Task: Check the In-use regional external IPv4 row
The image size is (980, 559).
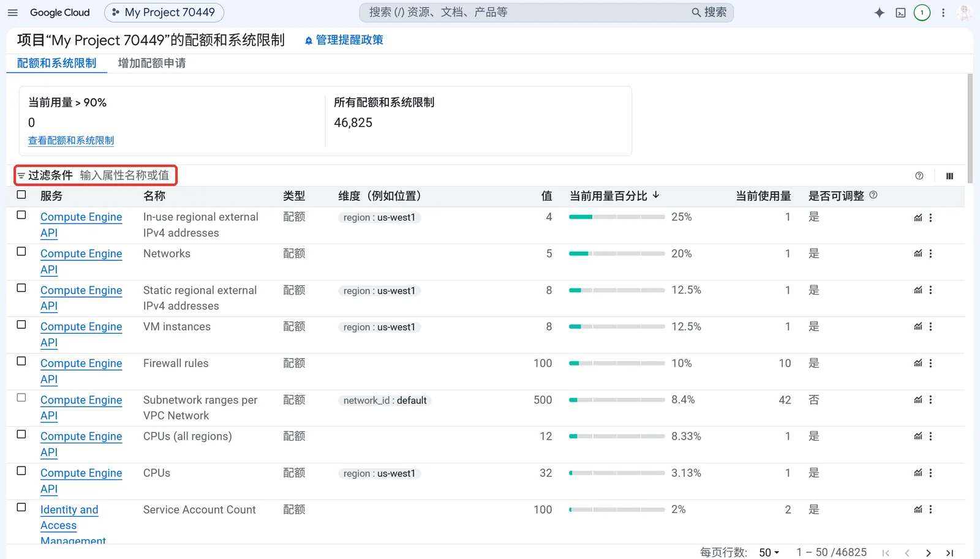Action: point(21,215)
